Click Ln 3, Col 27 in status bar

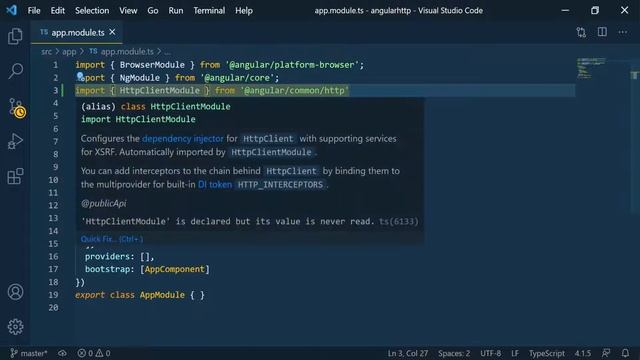tap(407, 353)
